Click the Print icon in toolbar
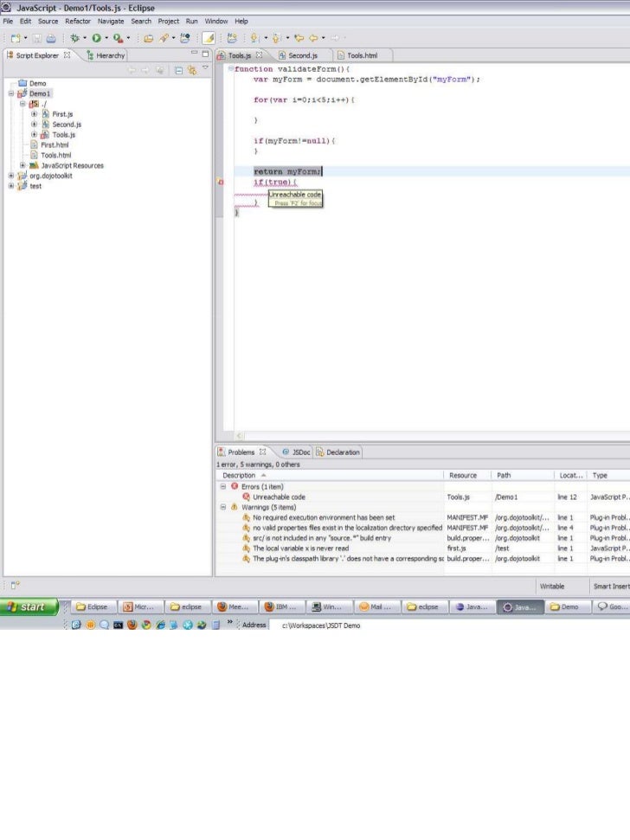Image resolution: width=630 pixels, height=840 pixels. tap(51, 38)
